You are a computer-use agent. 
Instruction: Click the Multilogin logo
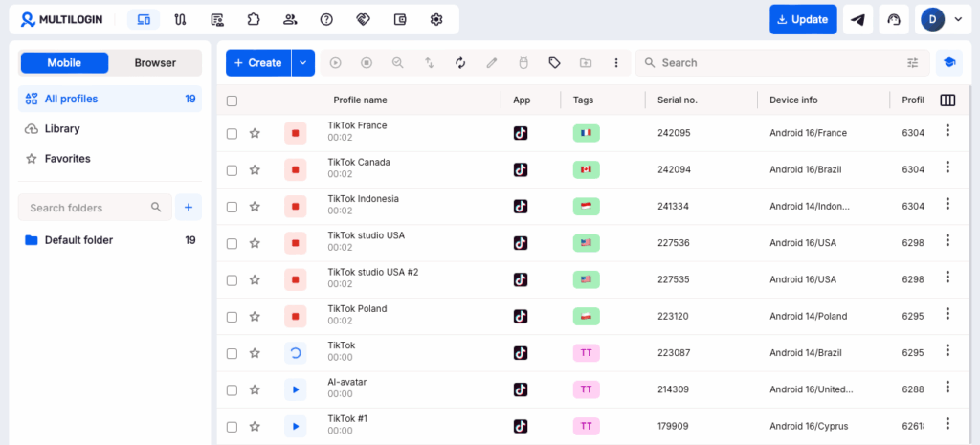point(60,19)
